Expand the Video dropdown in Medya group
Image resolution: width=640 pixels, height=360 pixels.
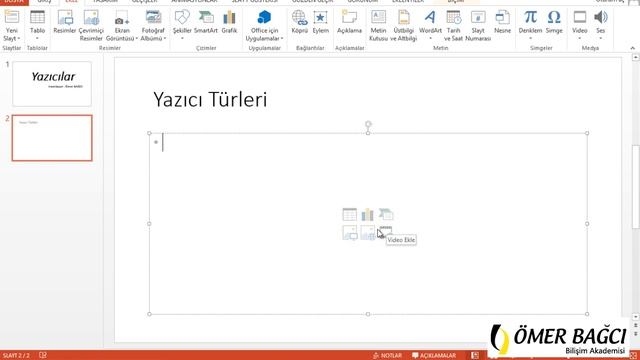580,39
